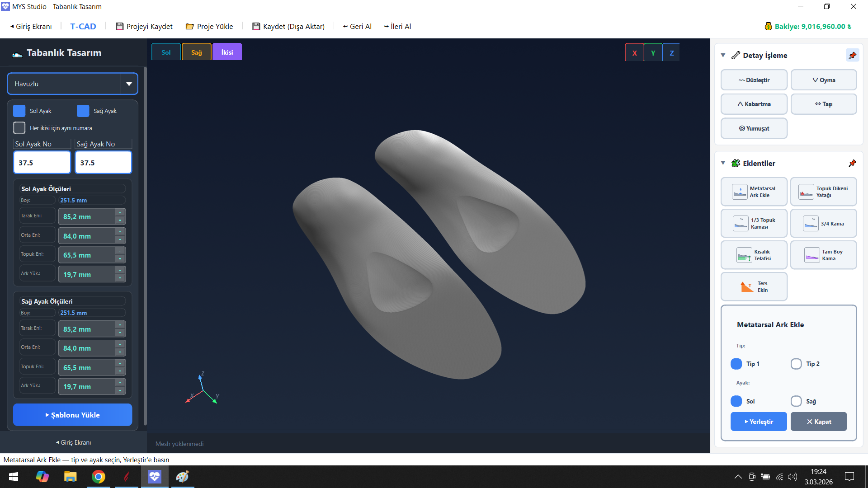Image resolution: width=868 pixels, height=488 pixels.
Task: Select the Metatarsal Ark Ekle tool
Action: 754,191
